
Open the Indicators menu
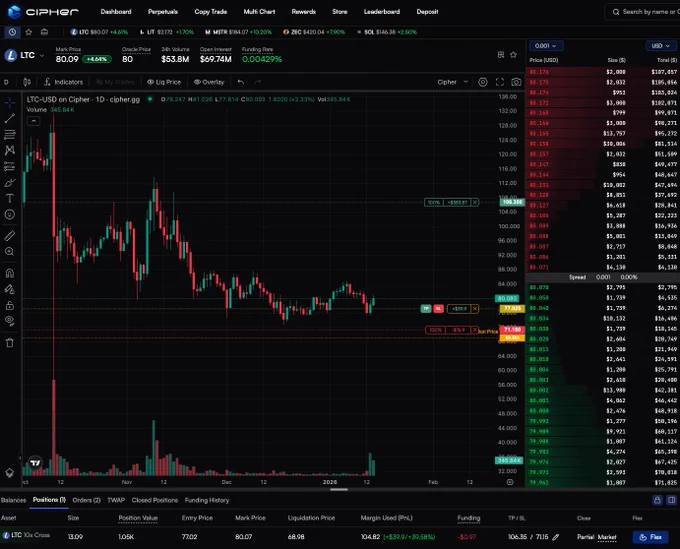63,82
